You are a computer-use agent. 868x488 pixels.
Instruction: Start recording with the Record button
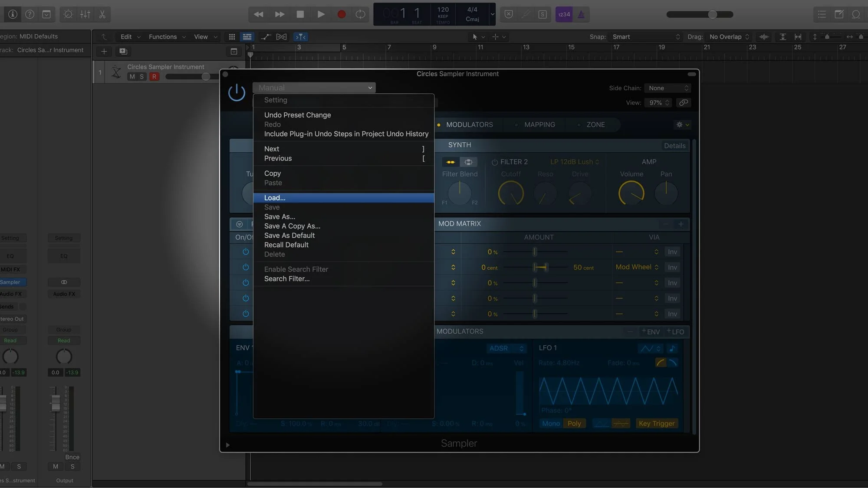pyautogui.click(x=342, y=14)
